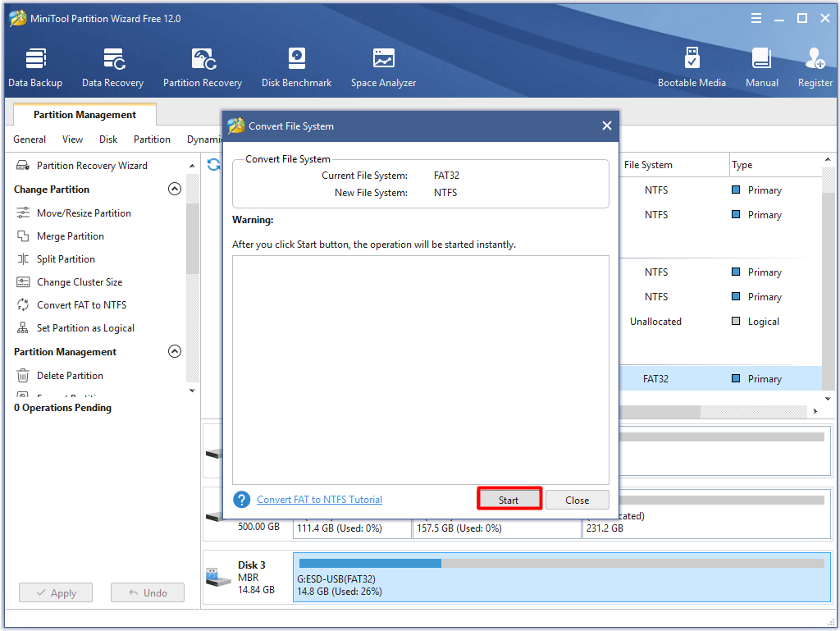This screenshot has width=840, height=631.
Task: Click the Undo button
Action: tap(148, 593)
